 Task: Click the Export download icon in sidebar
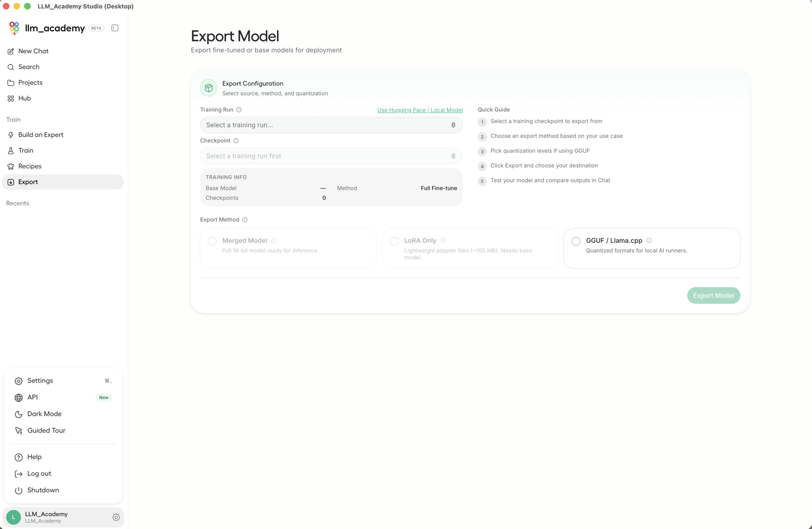11,182
